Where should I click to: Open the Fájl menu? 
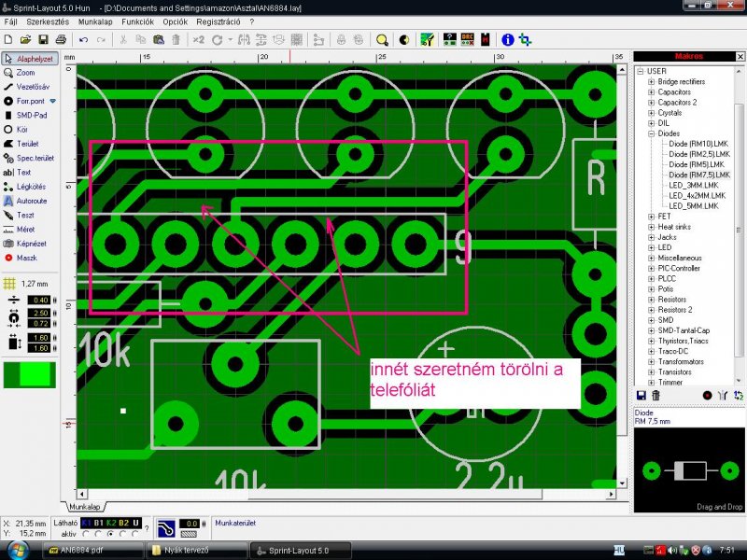click(10, 21)
